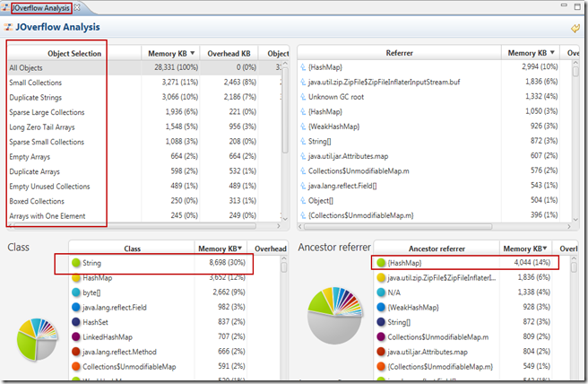Click the Ancestor referrer pie chart
Screen dimensions: 588x384
click(335, 315)
